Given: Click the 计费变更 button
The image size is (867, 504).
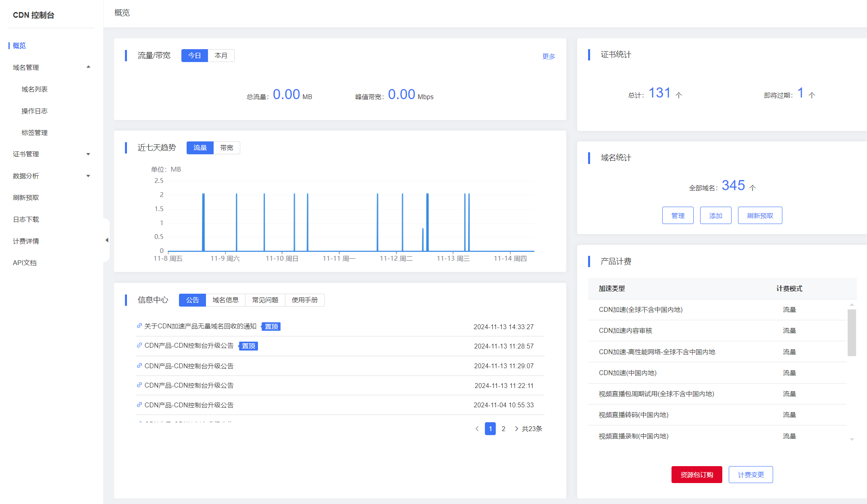Looking at the screenshot, I should click(751, 475).
